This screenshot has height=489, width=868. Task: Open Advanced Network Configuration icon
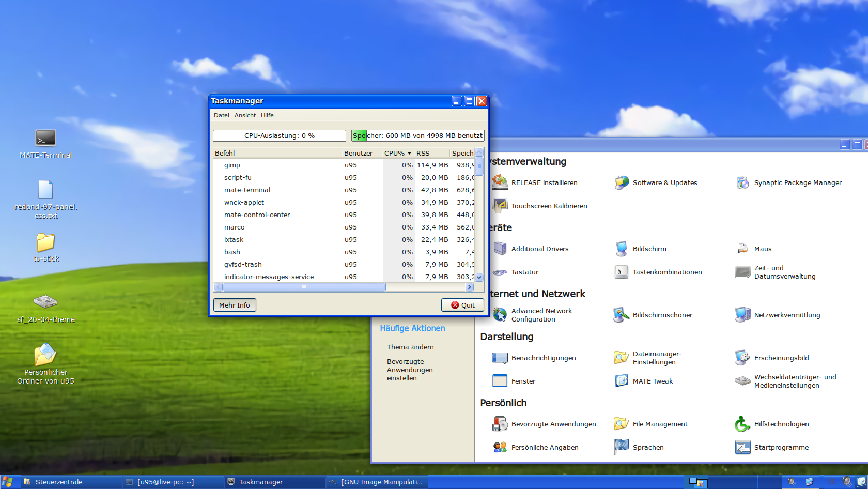tap(500, 315)
